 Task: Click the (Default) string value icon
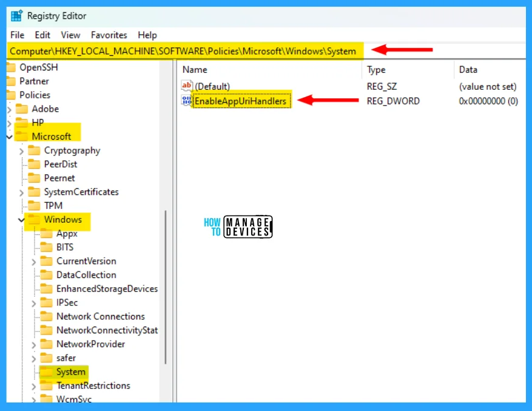[187, 86]
